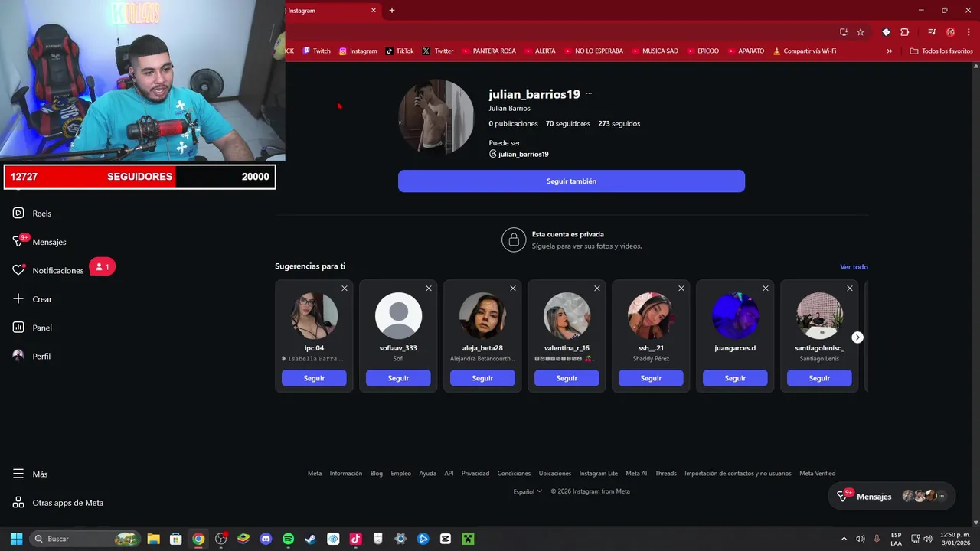Follow valentina_r_16 with Seguir button

(x=567, y=378)
